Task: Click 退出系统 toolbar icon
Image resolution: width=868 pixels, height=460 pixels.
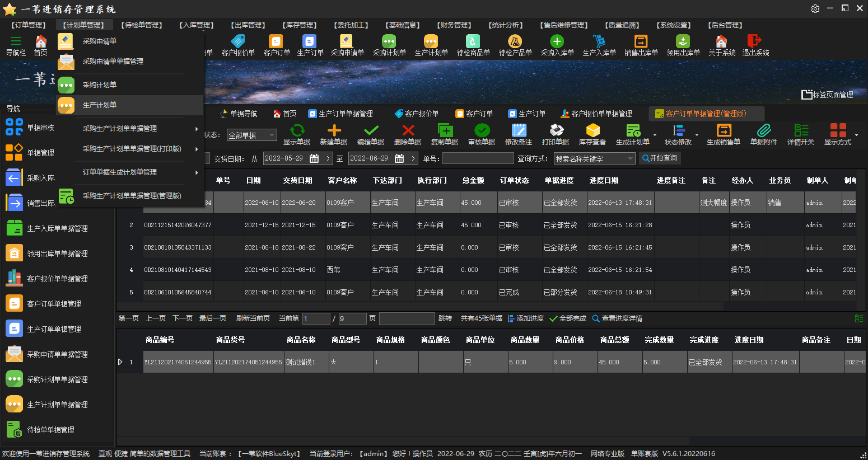Action: coord(755,45)
